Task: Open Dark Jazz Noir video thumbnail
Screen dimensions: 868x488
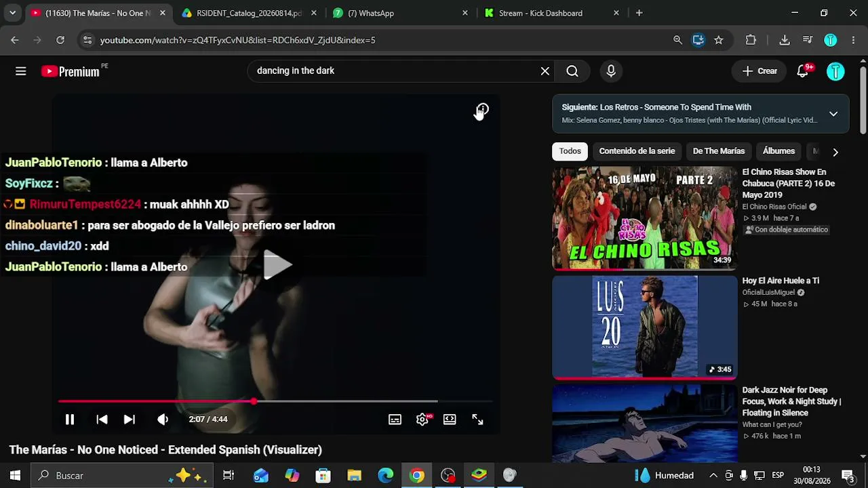Action: (x=644, y=424)
